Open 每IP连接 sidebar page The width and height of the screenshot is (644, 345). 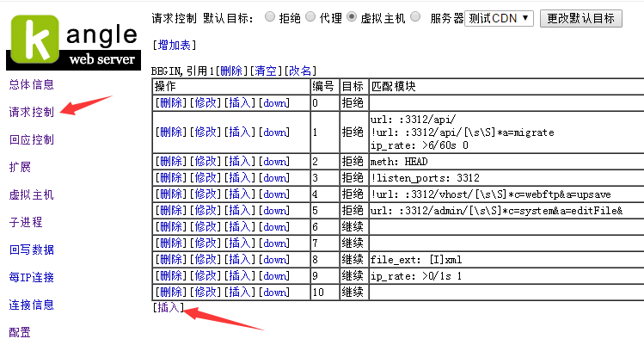tap(31, 277)
